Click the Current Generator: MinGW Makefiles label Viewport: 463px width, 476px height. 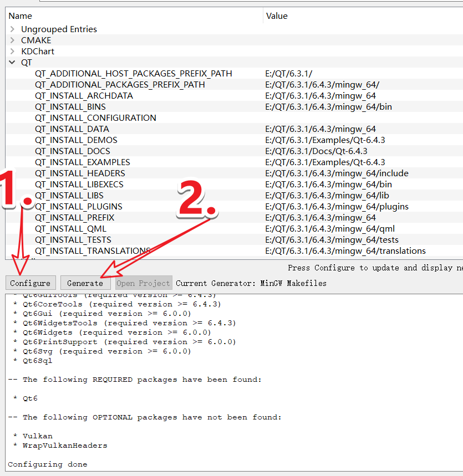[x=251, y=283]
